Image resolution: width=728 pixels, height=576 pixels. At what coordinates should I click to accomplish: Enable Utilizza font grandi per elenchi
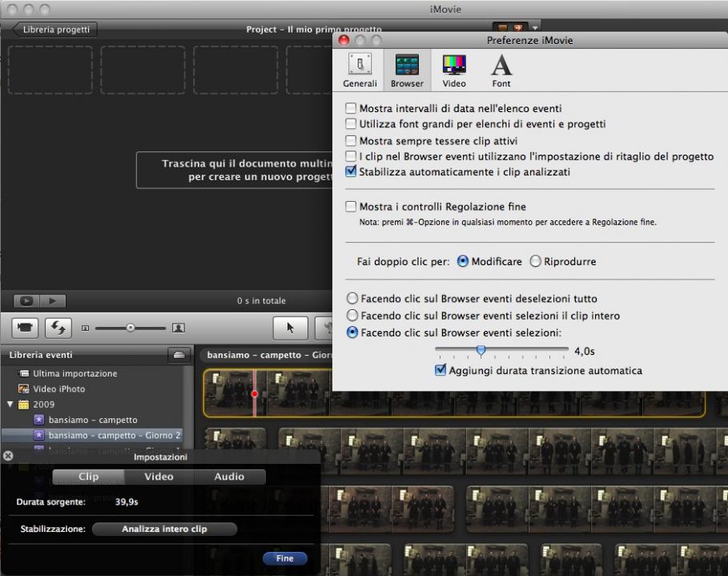click(x=351, y=124)
